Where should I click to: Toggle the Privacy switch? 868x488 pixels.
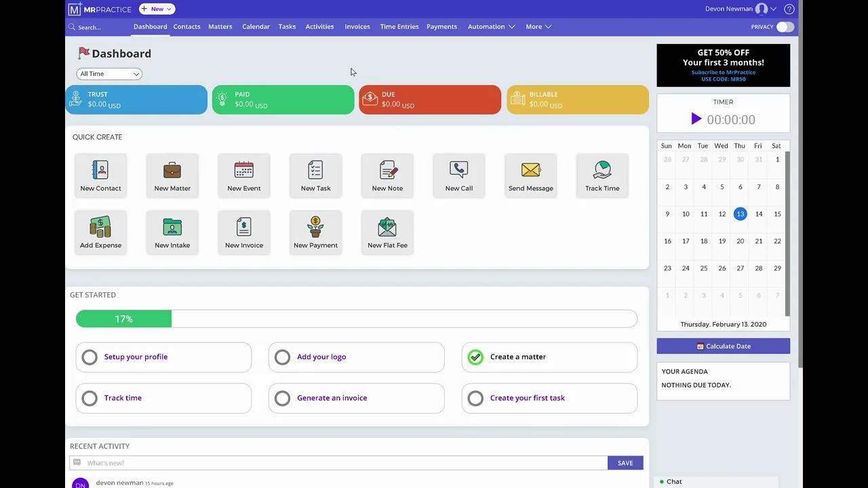click(x=785, y=27)
